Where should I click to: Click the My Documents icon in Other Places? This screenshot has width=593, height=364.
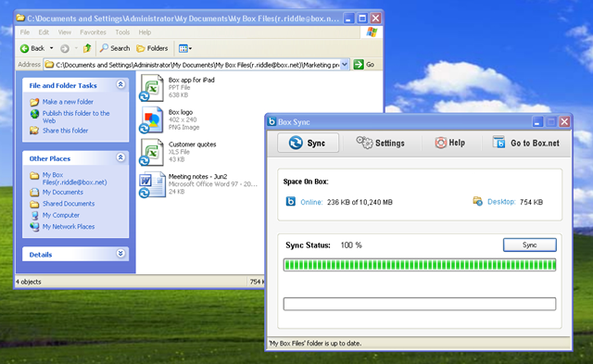coord(34,193)
